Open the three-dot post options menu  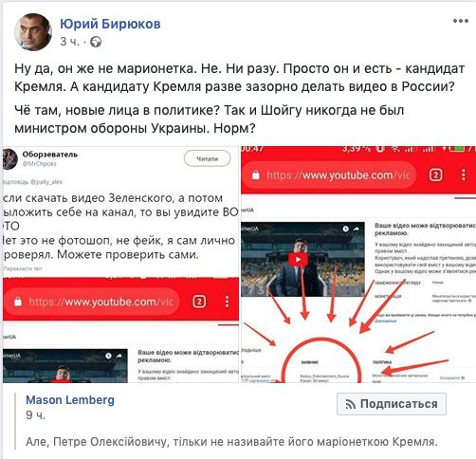(461, 21)
